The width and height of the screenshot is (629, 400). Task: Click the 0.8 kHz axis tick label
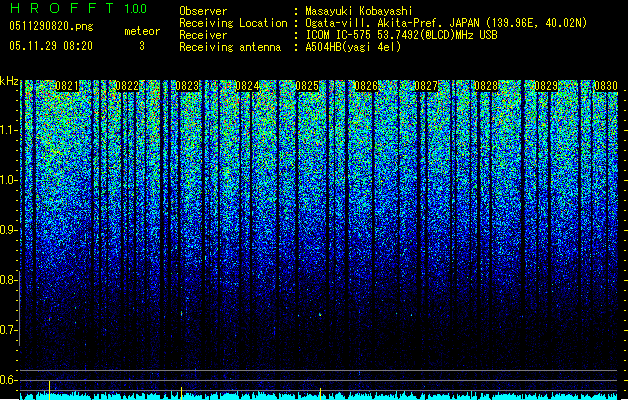coord(8,280)
